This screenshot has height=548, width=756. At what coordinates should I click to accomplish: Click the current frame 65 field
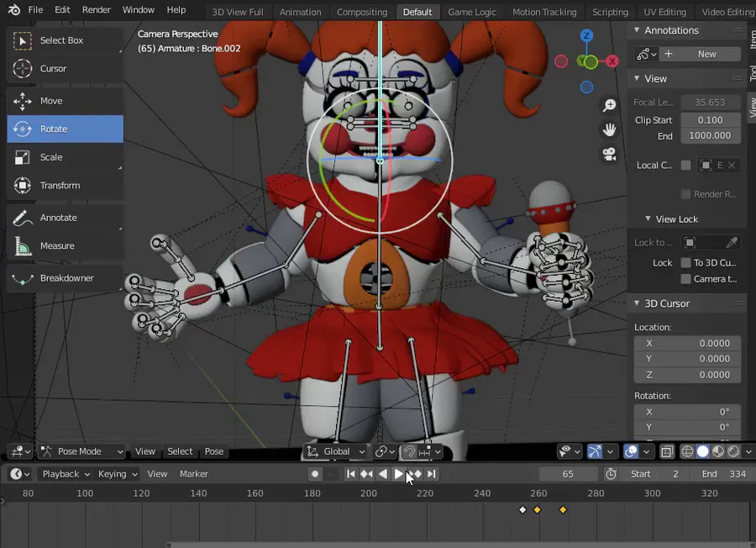568,474
